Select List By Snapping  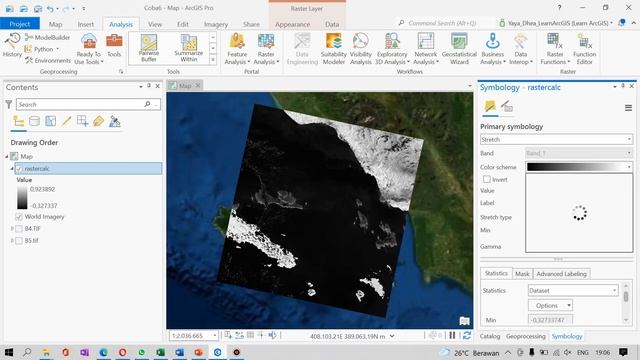[82, 121]
